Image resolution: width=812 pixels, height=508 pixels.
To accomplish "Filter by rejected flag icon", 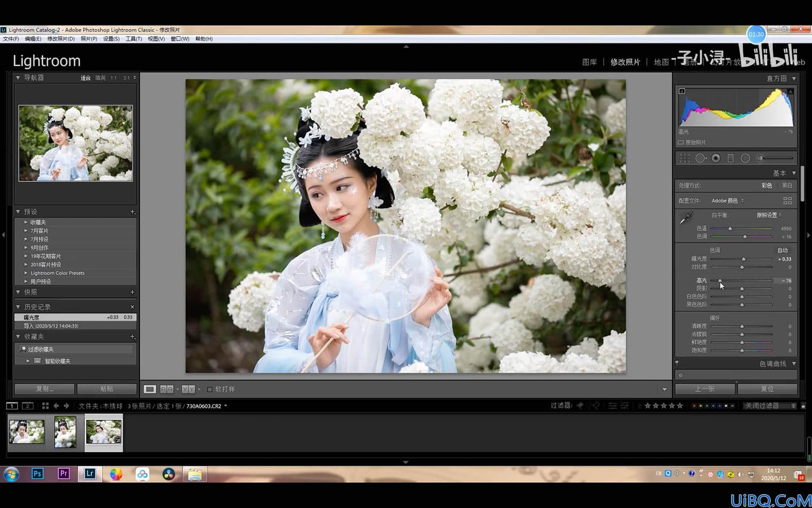I will (x=596, y=405).
